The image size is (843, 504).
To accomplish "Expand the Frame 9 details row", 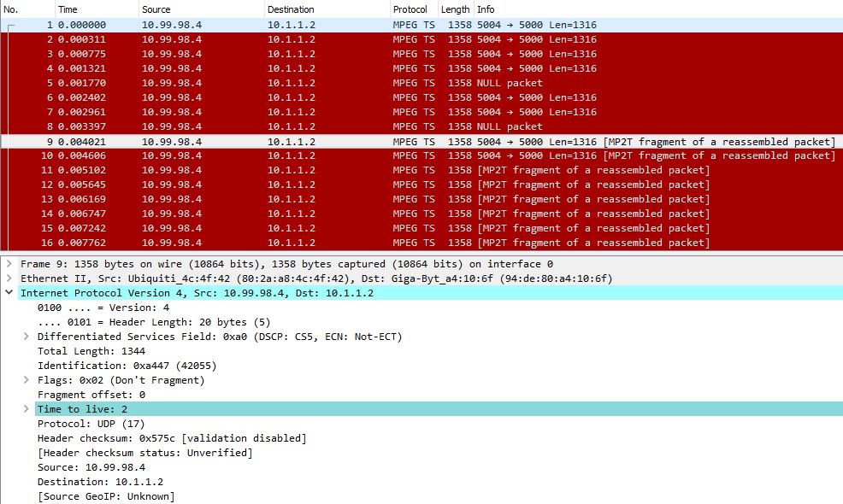I will tap(9, 264).
